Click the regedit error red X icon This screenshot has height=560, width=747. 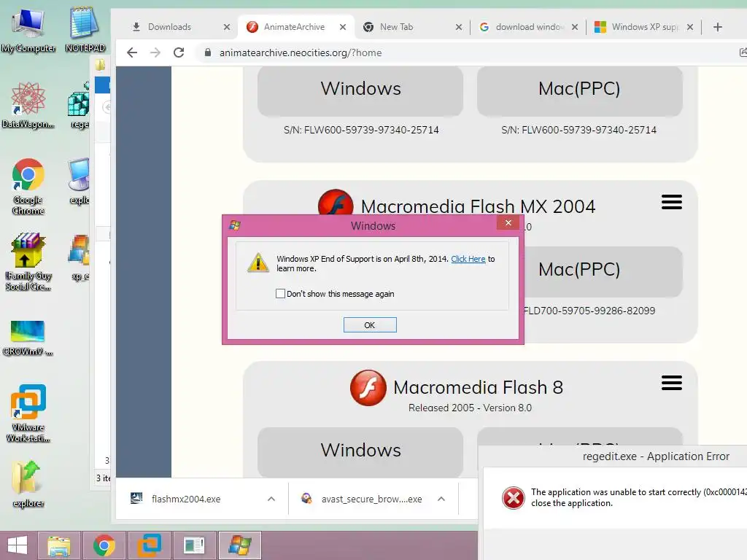point(513,498)
